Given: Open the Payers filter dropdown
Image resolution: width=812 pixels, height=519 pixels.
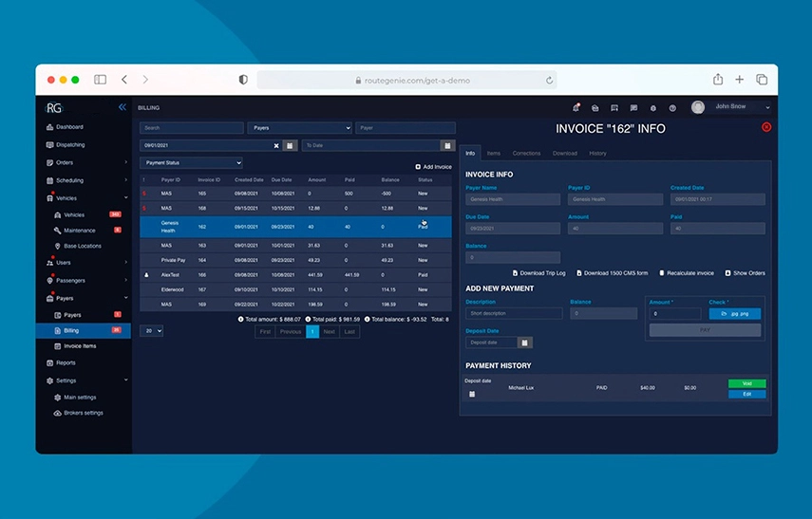Looking at the screenshot, I should 300,128.
